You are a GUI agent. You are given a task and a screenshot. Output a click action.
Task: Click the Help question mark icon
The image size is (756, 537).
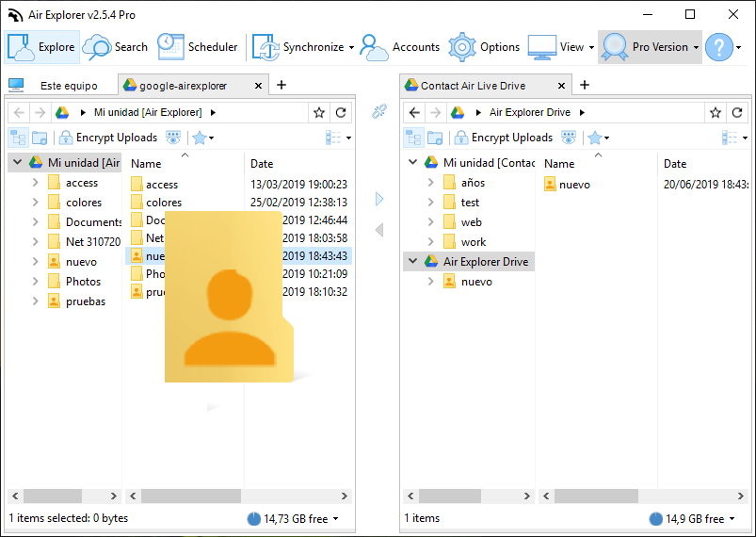tap(719, 47)
